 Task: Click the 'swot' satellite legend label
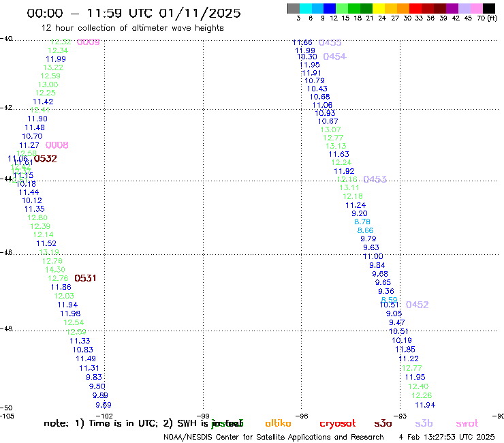[467, 423]
